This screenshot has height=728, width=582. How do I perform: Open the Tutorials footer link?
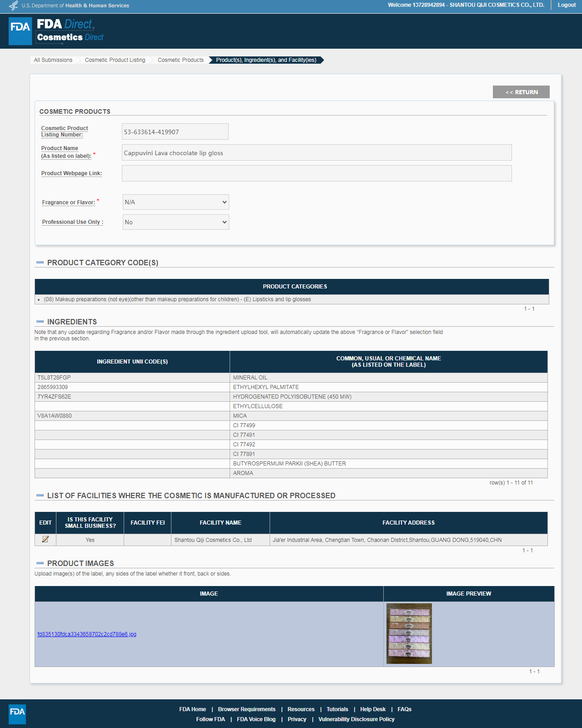337,709
